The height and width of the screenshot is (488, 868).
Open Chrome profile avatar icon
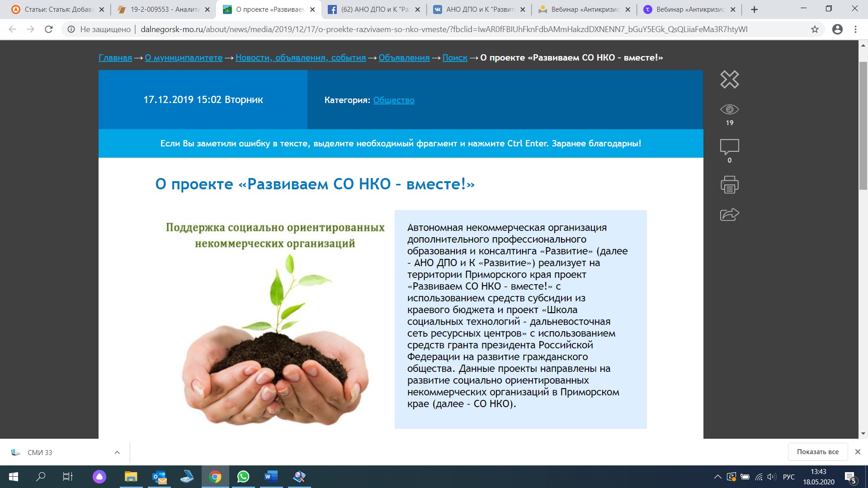click(x=837, y=29)
